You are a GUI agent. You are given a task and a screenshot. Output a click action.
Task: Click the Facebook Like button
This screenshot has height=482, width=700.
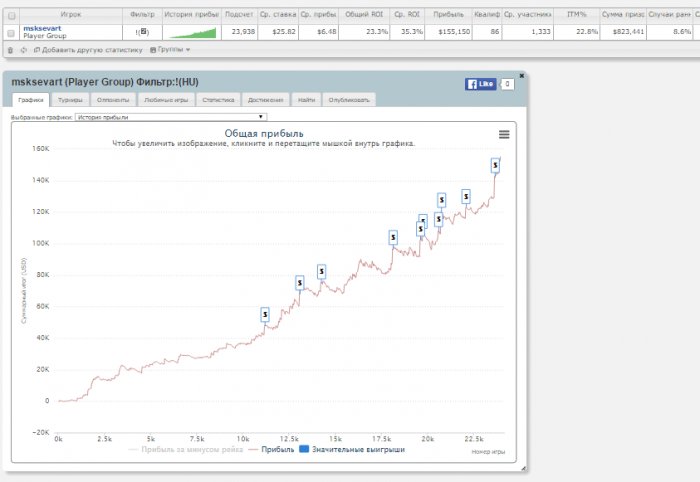pyautogui.click(x=480, y=84)
